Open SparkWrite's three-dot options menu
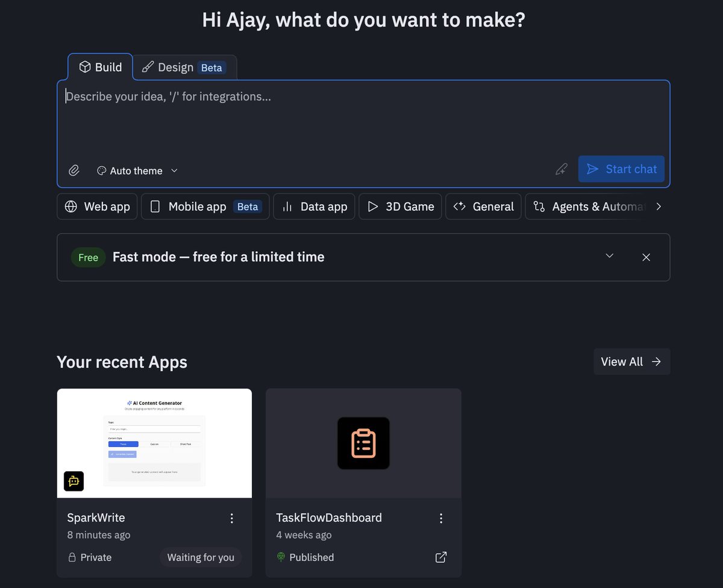The width and height of the screenshot is (723, 588). coord(231,518)
